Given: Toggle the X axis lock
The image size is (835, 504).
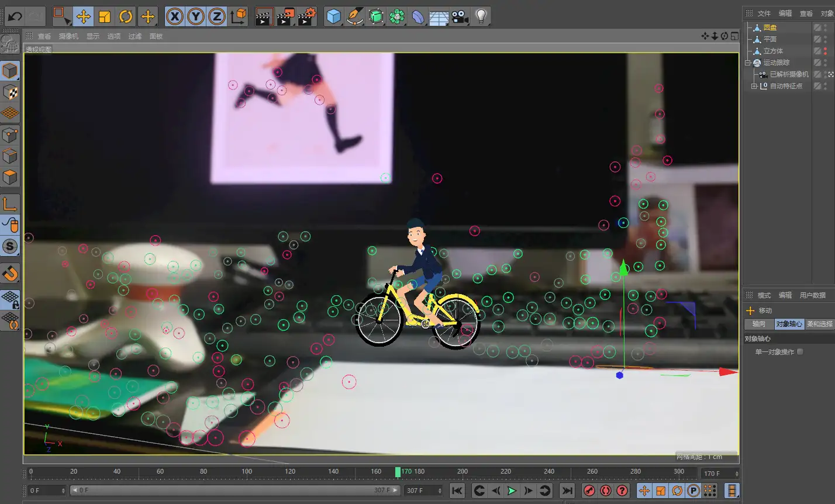Looking at the screenshot, I should (x=174, y=16).
